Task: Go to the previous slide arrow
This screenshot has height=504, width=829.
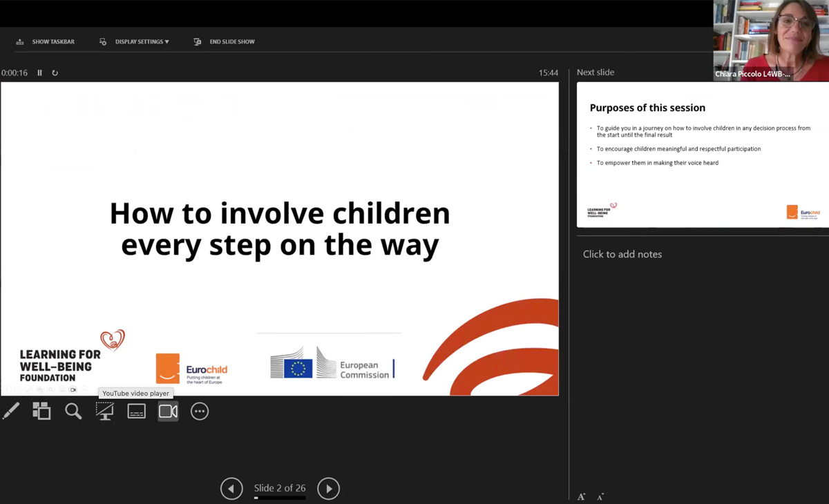Action: point(231,489)
